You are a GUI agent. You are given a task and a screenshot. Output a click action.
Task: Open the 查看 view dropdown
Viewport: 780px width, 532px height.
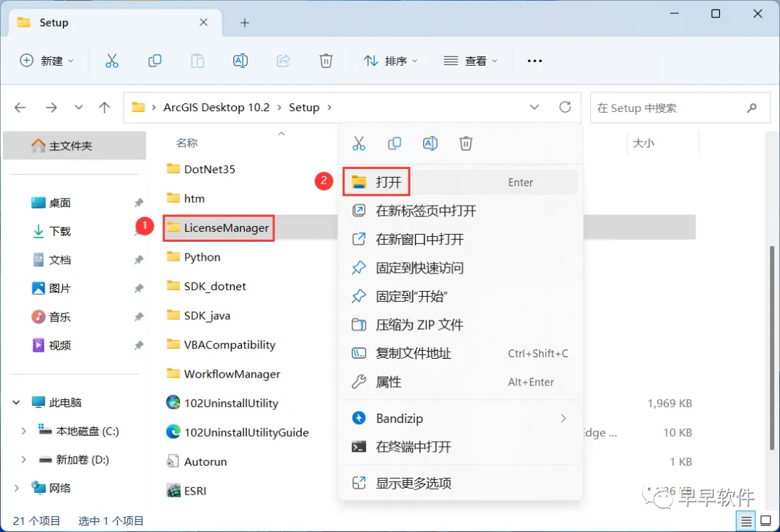click(x=470, y=61)
